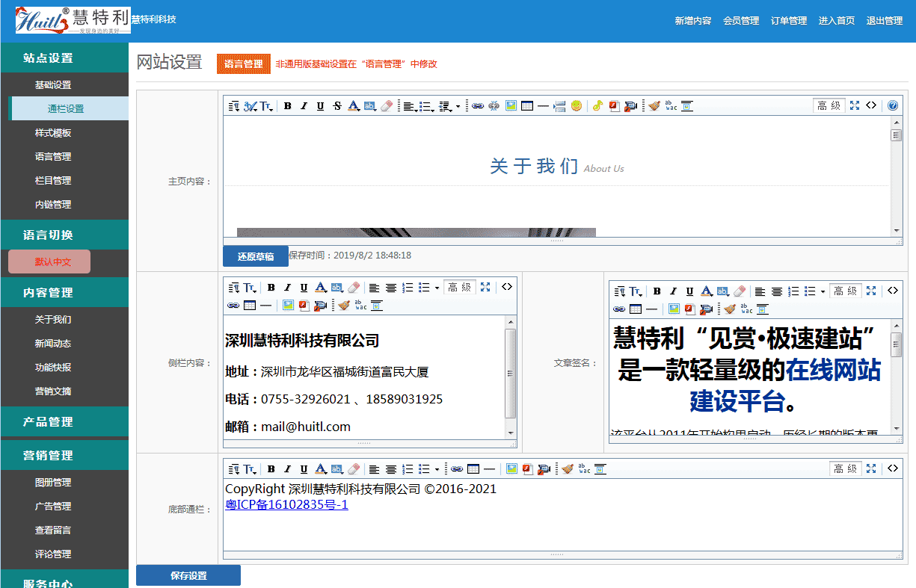Toggle fullscreen for the 侧栏内容 editor

485,288
